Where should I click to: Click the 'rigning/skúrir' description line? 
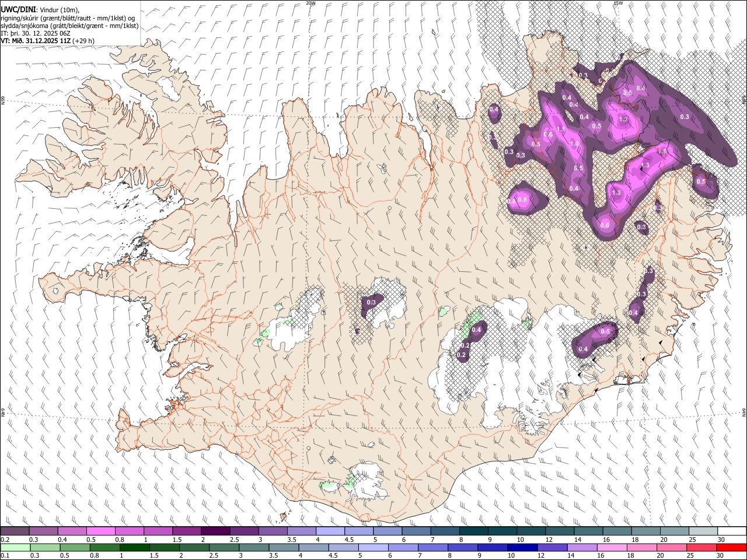[67, 17]
